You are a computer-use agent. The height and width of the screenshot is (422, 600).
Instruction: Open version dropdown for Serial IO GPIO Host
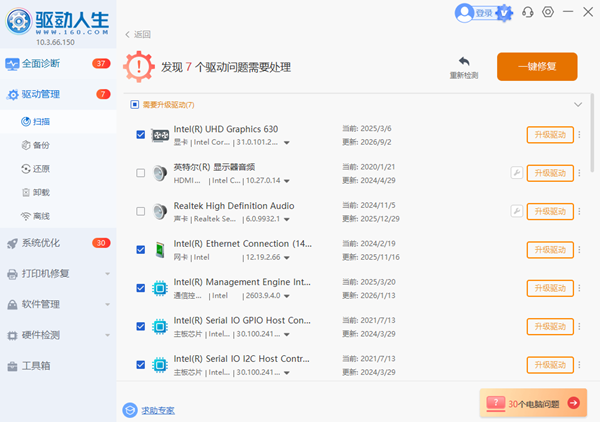(x=287, y=334)
